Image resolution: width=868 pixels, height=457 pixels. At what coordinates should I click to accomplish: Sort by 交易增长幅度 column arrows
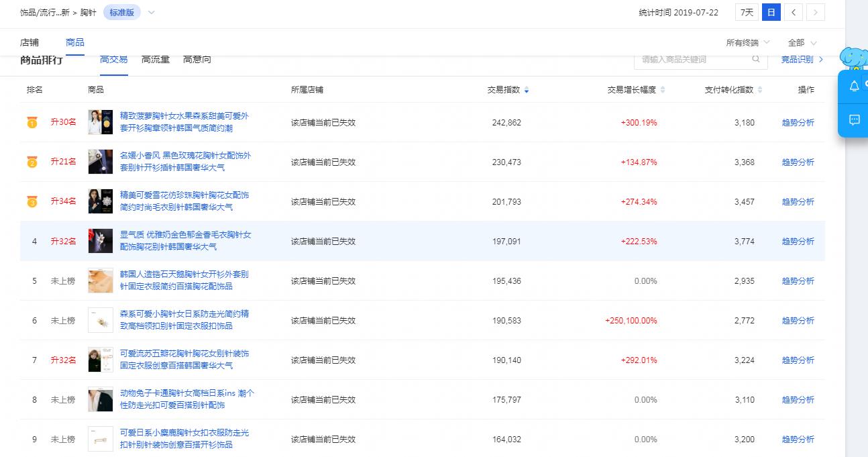(663, 89)
